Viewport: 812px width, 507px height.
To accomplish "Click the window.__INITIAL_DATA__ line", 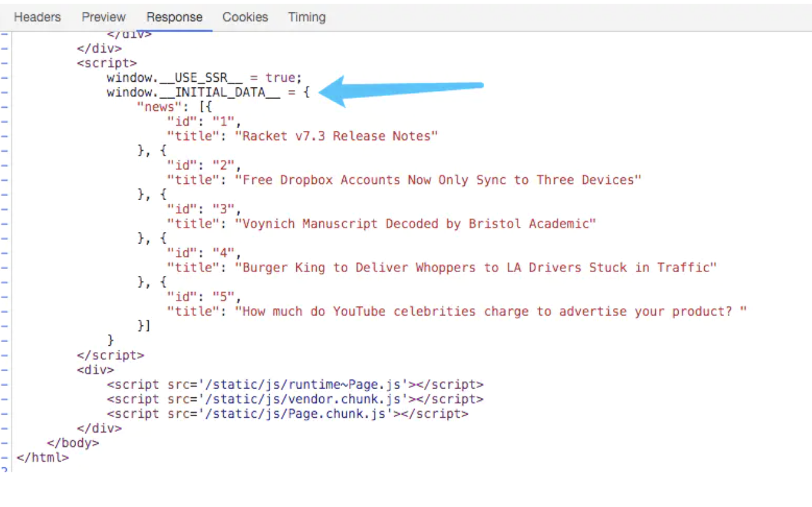I will [x=208, y=93].
